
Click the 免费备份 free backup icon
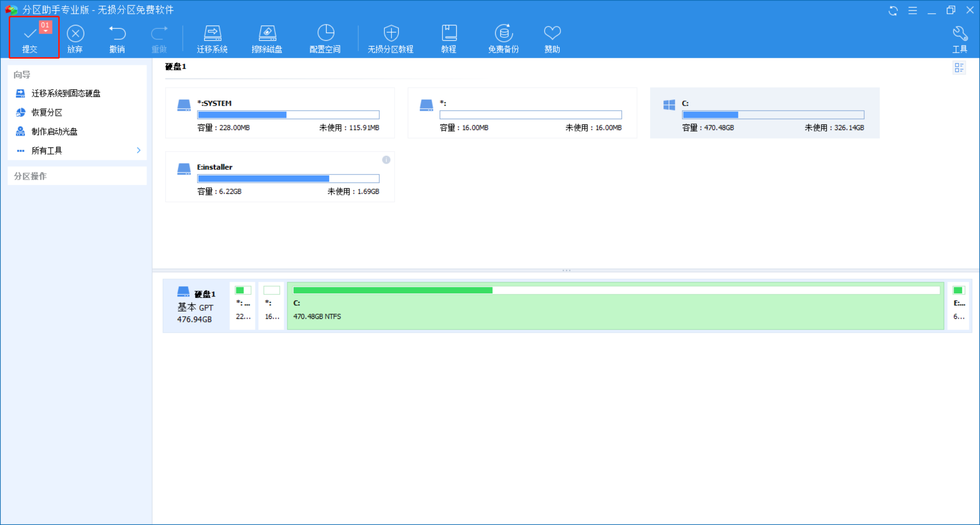click(x=503, y=34)
